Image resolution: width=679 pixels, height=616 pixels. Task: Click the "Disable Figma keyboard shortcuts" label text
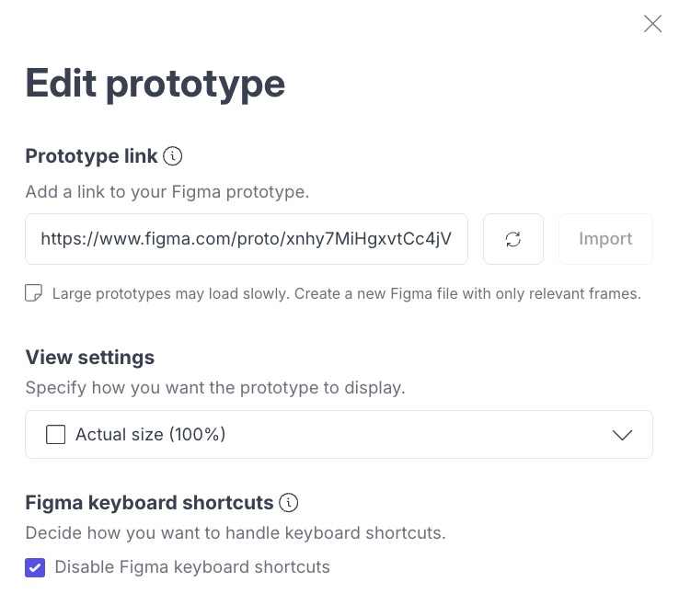pyautogui.click(x=192, y=567)
